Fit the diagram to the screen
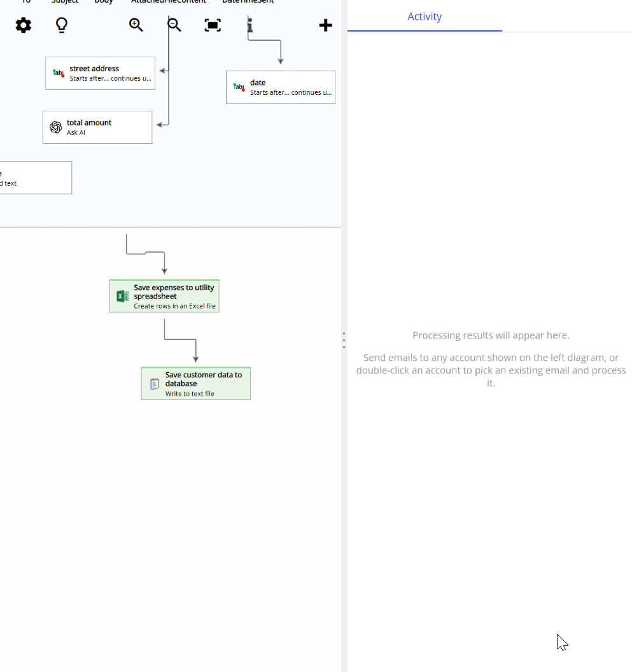The height and width of the screenshot is (672, 632). 212,25
